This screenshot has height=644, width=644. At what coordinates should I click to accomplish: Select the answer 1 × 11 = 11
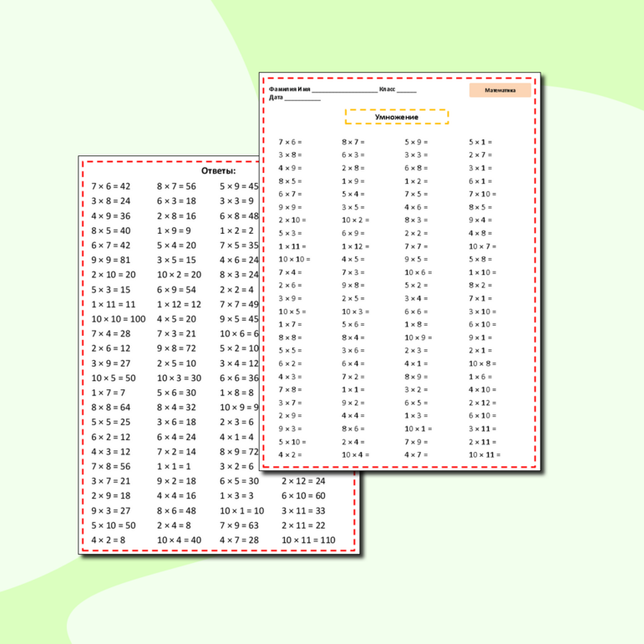click(114, 304)
